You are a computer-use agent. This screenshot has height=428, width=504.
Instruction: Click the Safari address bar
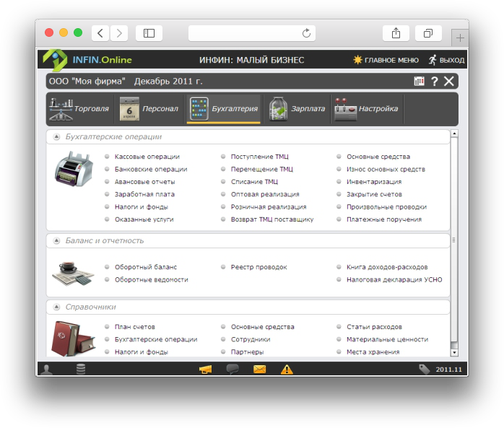pyautogui.click(x=252, y=33)
